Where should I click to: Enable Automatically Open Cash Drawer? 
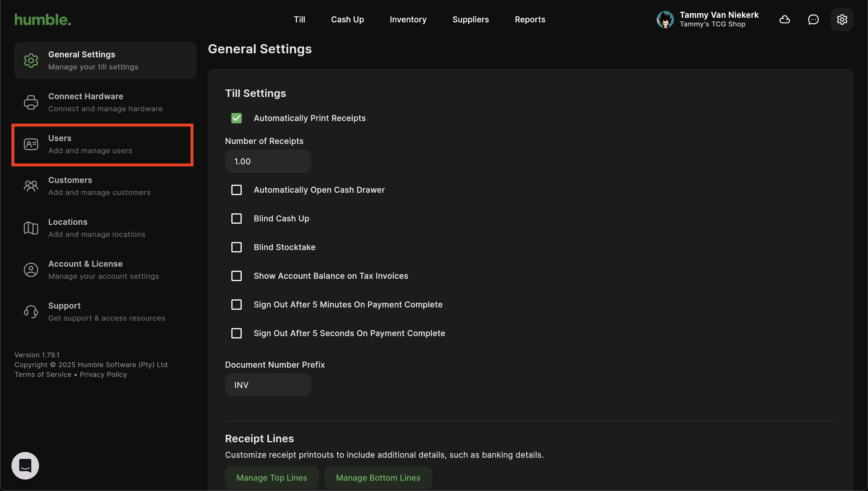(237, 190)
